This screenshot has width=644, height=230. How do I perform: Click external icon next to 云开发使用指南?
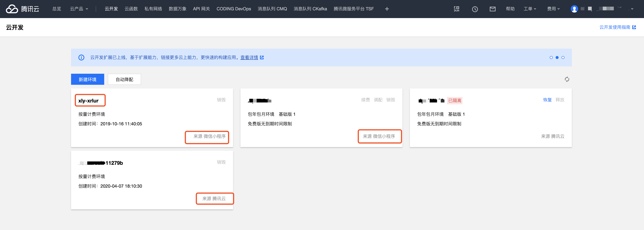click(634, 27)
